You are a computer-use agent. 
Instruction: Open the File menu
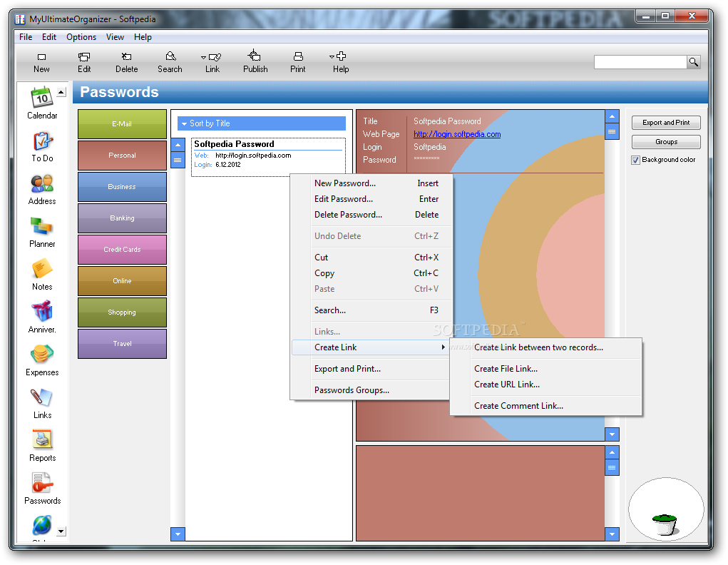coord(26,37)
